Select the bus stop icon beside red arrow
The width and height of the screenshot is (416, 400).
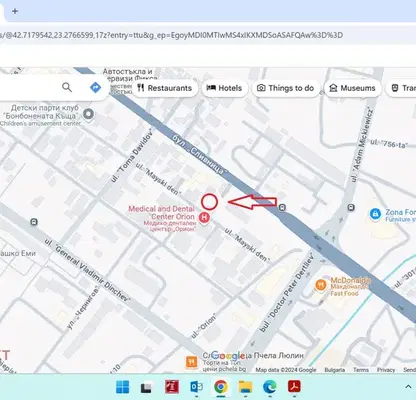(282, 208)
